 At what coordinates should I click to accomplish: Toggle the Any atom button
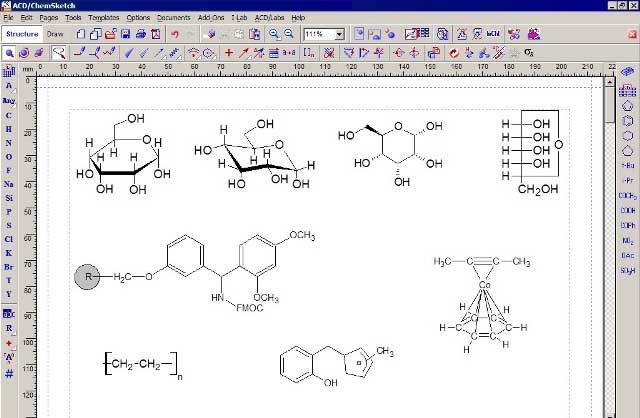pyautogui.click(x=8, y=101)
